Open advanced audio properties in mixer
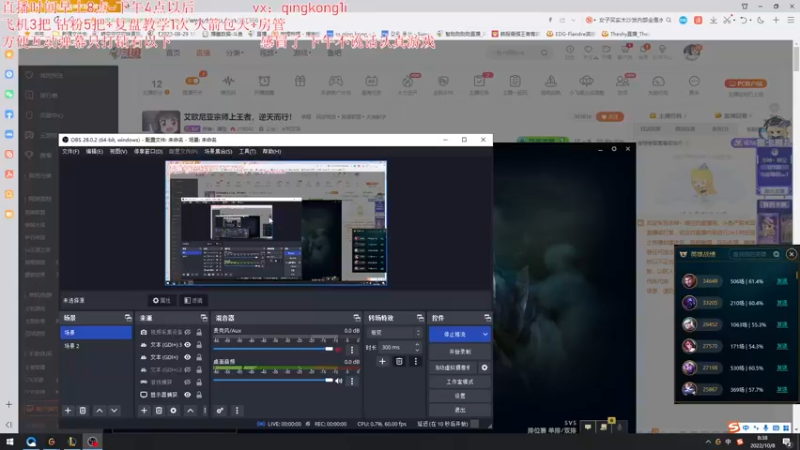800x450 pixels. pos(220,410)
